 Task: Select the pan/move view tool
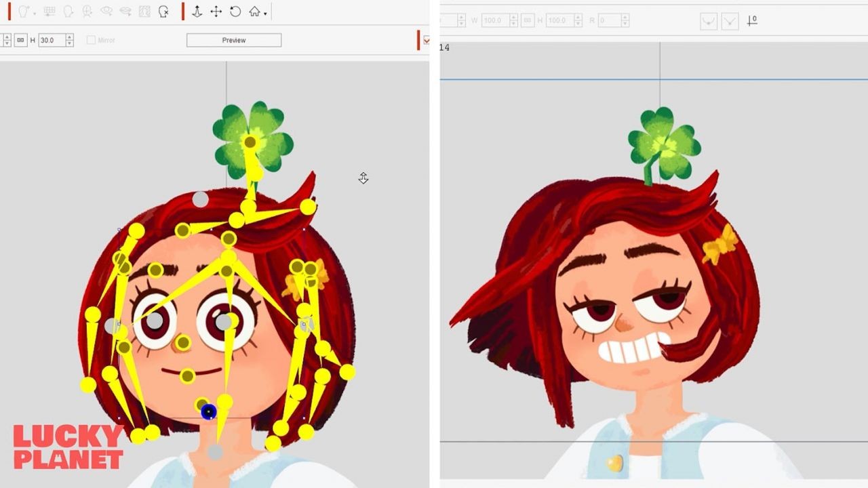point(216,12)
